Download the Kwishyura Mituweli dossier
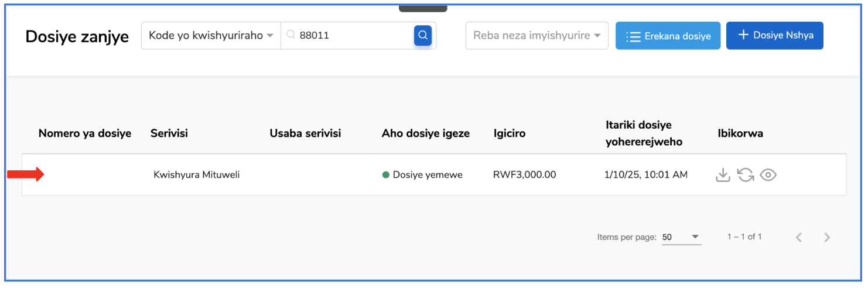868x288 pixels. 723,174
